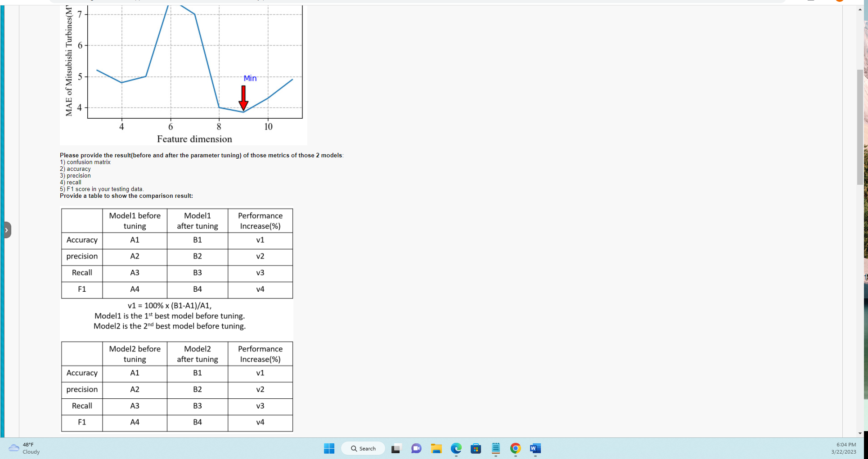Open Google Chrome from the taskbar

(515, 448)
